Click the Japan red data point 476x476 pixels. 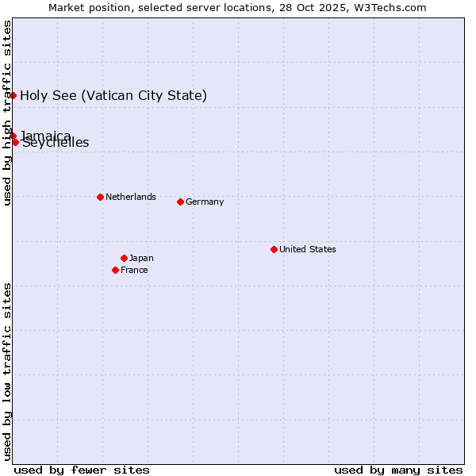[x=124, y=258]
